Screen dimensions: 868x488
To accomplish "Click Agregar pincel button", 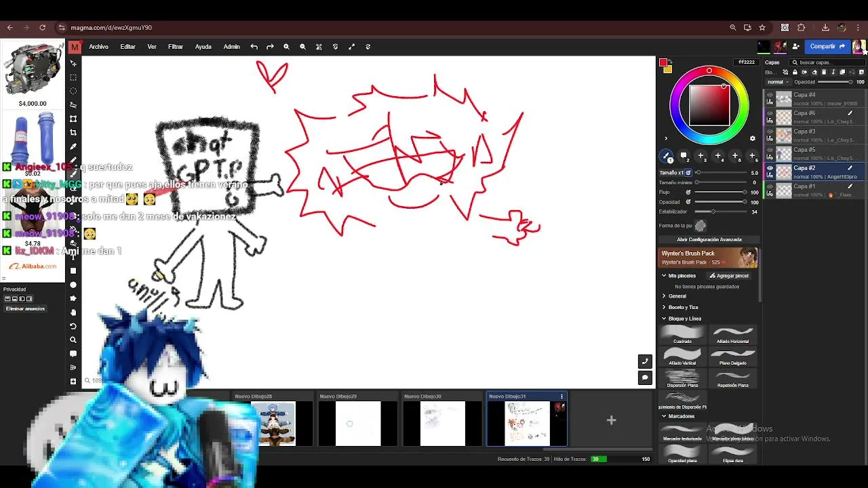I will click(x=729, y=276).
